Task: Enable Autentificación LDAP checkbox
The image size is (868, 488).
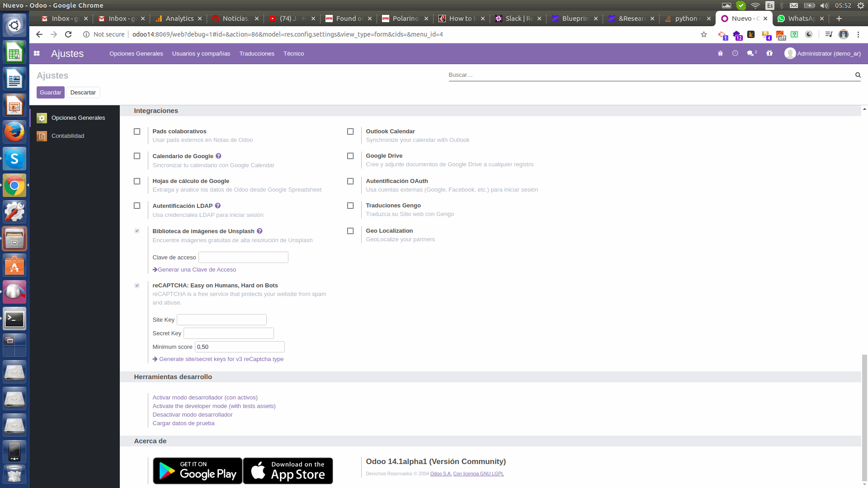Action: (x=137, y=206)
